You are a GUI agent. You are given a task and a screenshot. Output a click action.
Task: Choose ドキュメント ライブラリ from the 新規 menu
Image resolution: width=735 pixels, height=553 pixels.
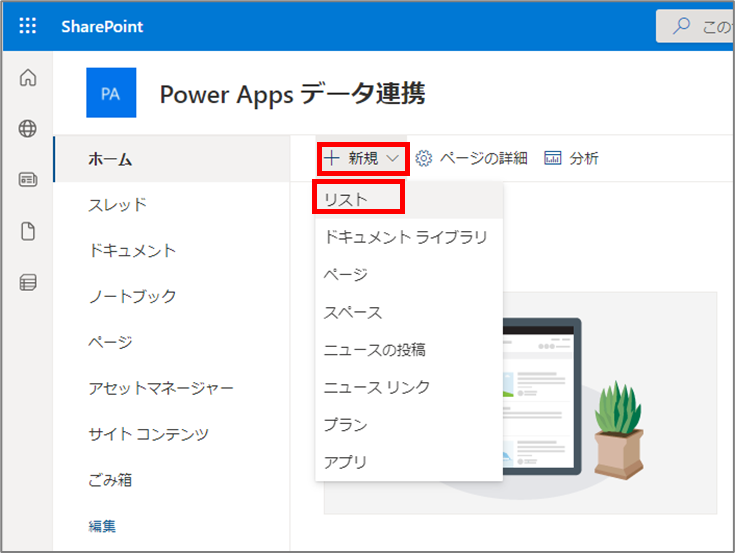click(409, 237)
